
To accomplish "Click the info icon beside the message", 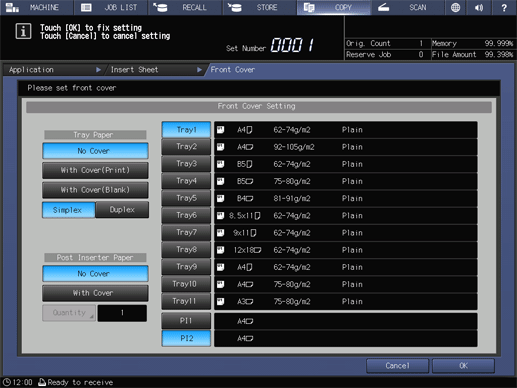I will point(23,31).
